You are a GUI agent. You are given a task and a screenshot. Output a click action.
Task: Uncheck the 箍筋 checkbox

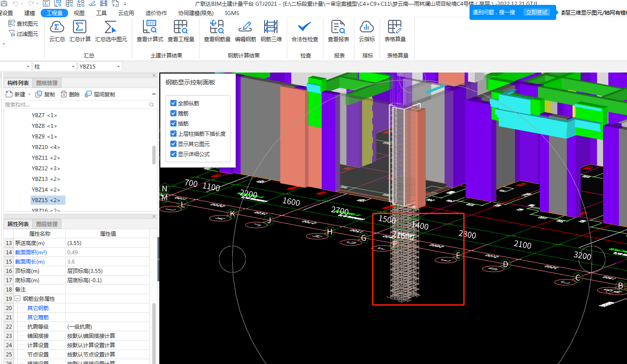pyautogui.click(x=173, y=113)
